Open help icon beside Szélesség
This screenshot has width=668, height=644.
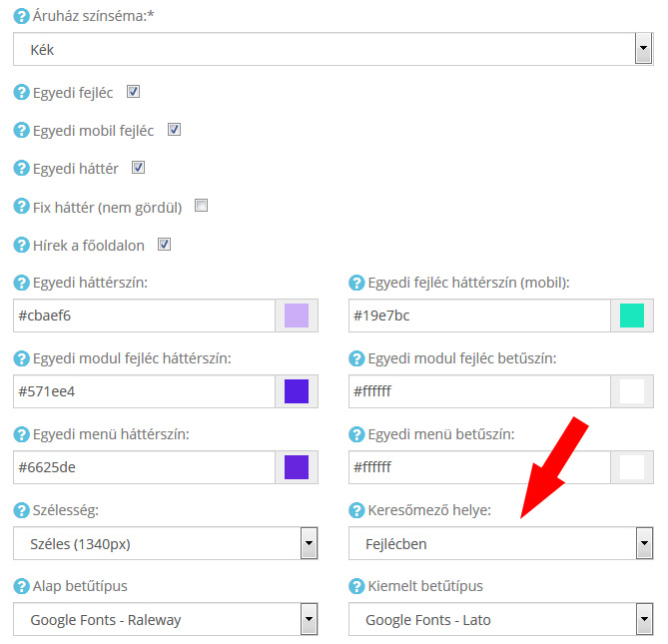[21, 510]
